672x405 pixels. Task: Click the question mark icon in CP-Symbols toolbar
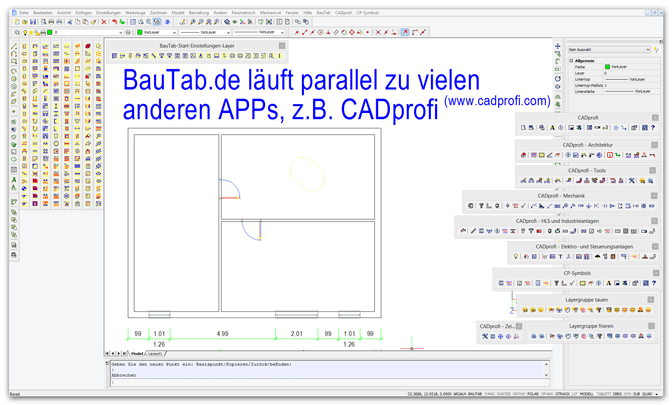[654, 283]
